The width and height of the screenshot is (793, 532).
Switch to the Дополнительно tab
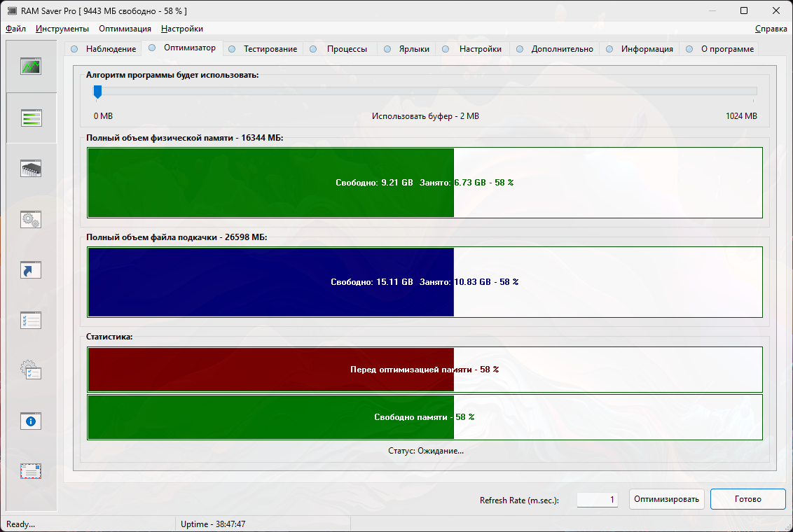(x=555, y=49)
